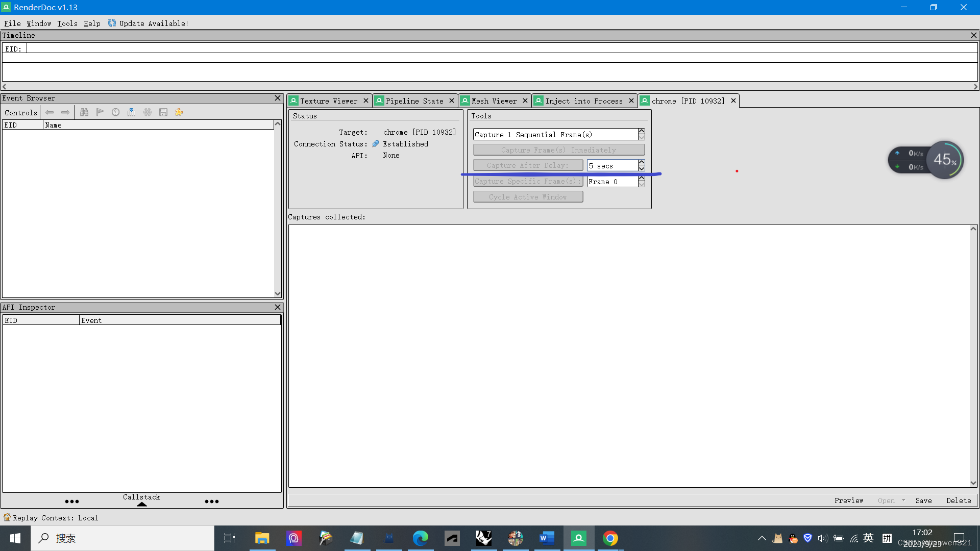Image resolution: width=980 pixels, height=551 pixels.
Task: Switch to the Pipeline State tab
Action: (x=414, y=101)
